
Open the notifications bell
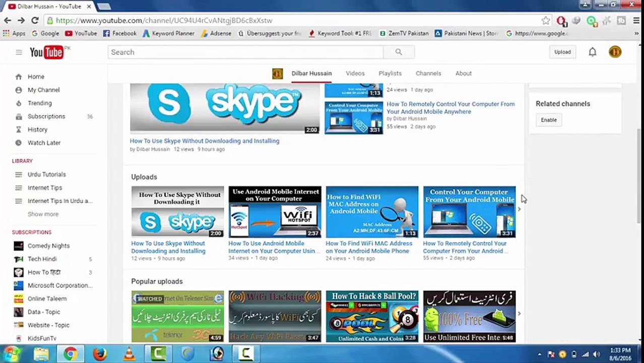[x=593, y=52]
